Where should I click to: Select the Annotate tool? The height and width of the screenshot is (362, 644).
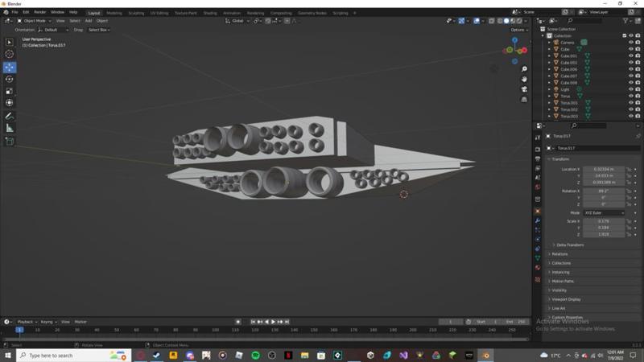click(10, 117)
